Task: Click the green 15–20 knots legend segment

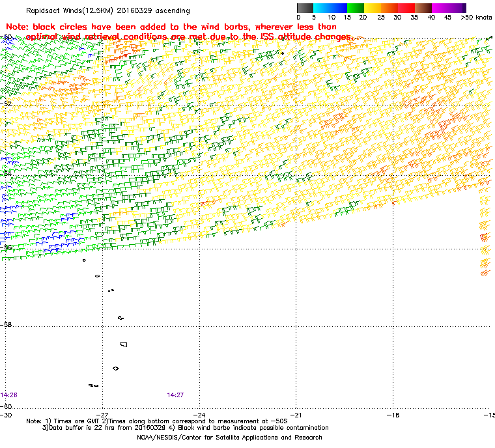Action: coord(356,8)
